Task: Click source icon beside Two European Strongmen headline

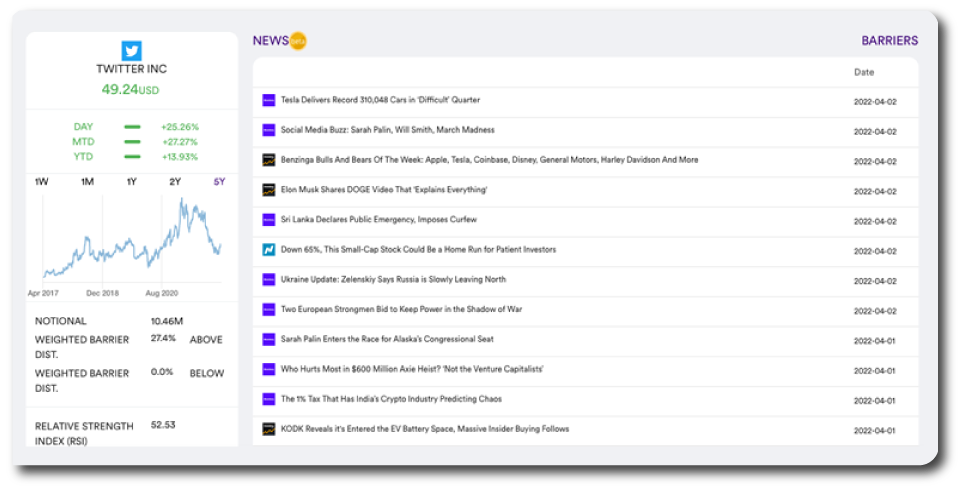Action: (268, 310)
